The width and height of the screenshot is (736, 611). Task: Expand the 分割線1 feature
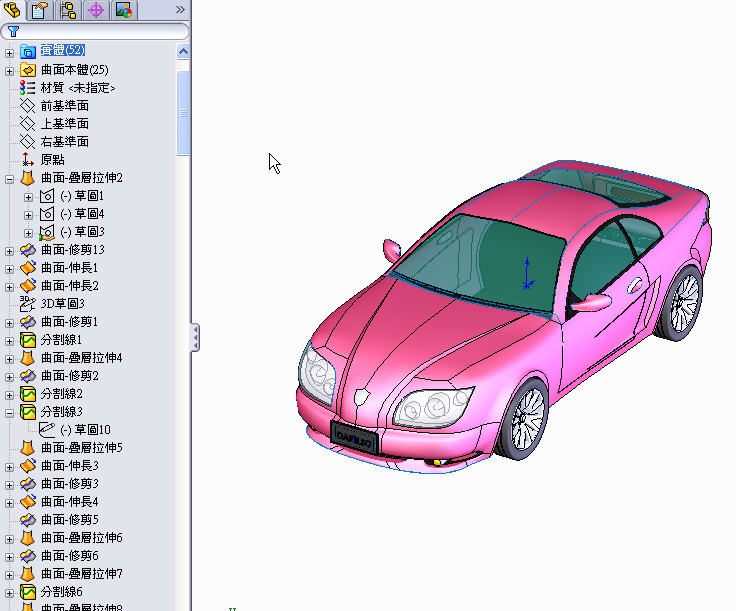click(9, 341)
